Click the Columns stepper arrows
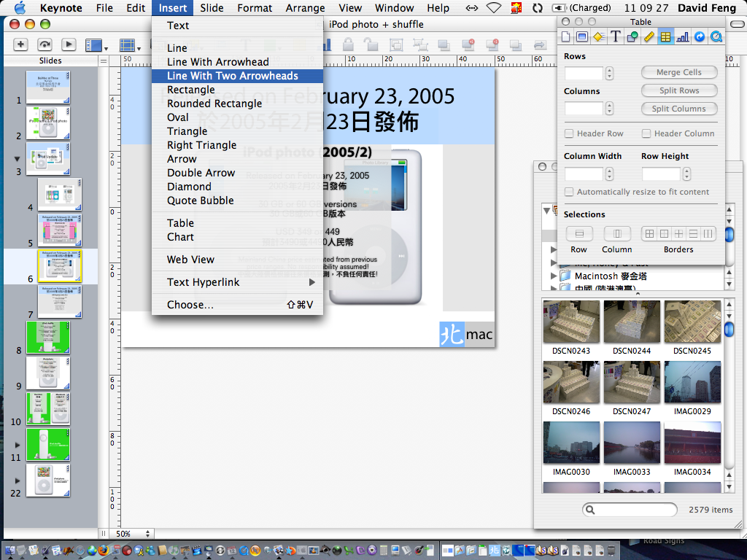Screen dimensions: 747x560 (x=609, y=108)
